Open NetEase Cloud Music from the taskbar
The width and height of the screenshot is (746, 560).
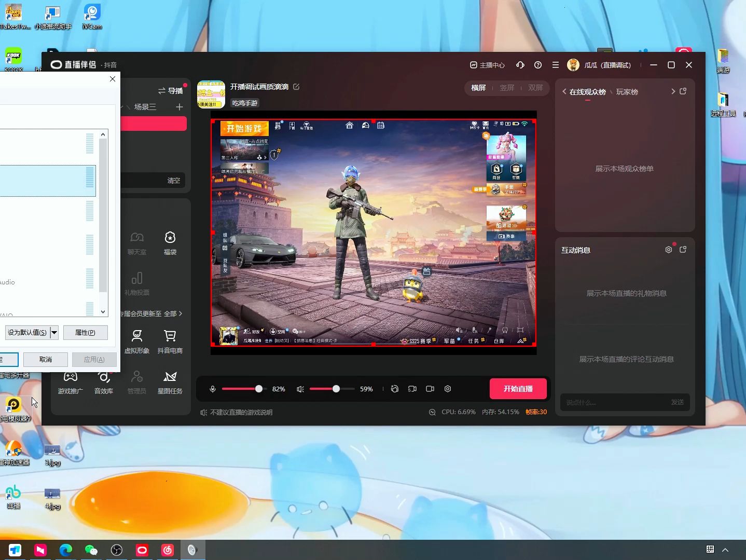(168, 550)
